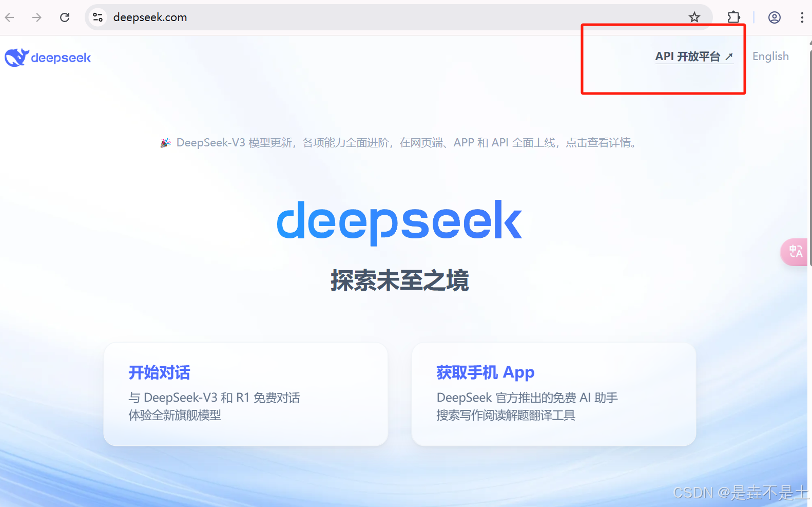Image resolution: width=812 pixels, height=507 pixels.
Task: Click text 与 DeepSeek-V3 和 R1 免费对话
Action: click(214, 398)
